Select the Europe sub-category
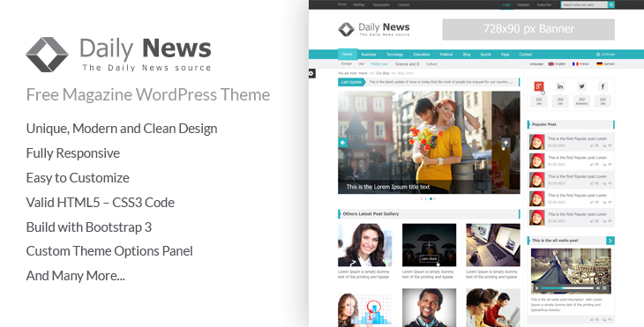This screenshot has height=327, width=644. [346, 64]
